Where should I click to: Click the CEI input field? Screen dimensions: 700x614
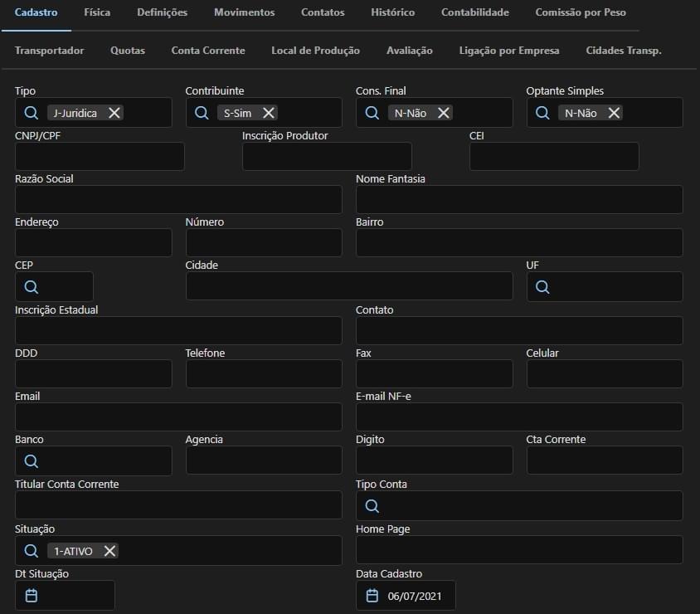click(x=554, y=156)
